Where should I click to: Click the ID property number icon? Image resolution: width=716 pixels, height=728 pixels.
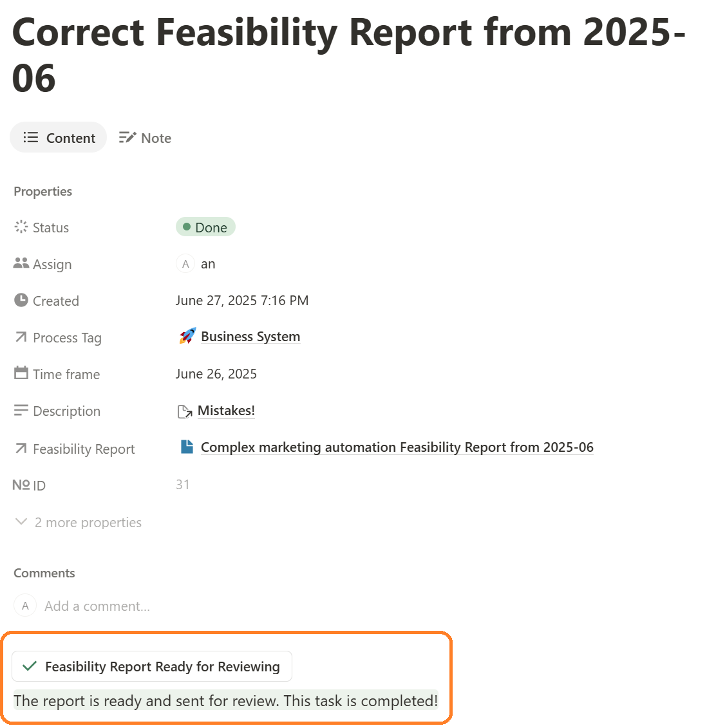(x=21, y=485)
